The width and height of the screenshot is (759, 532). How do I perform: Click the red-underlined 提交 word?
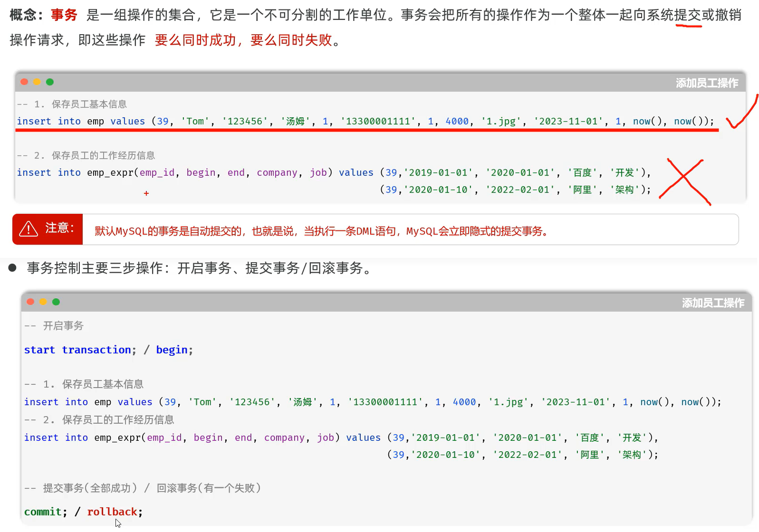click(x=688, y=15)
